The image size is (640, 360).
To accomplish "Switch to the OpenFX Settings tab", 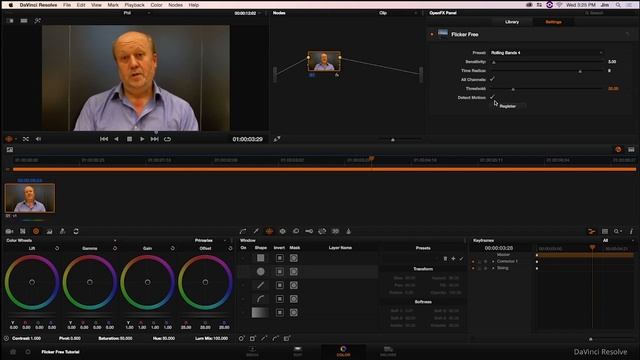I will [553, 22].
